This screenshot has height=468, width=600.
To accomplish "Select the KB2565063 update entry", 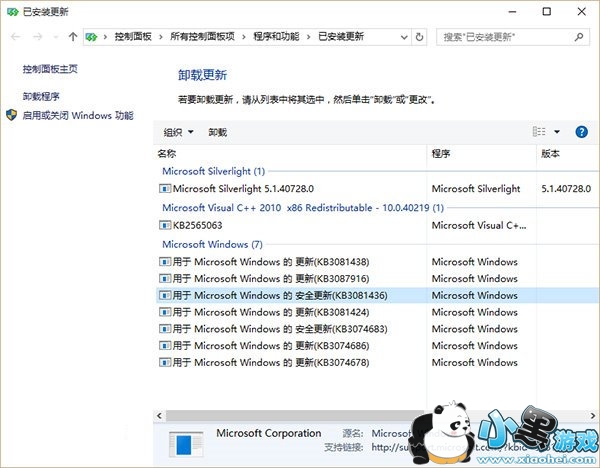I will point(197,225).
